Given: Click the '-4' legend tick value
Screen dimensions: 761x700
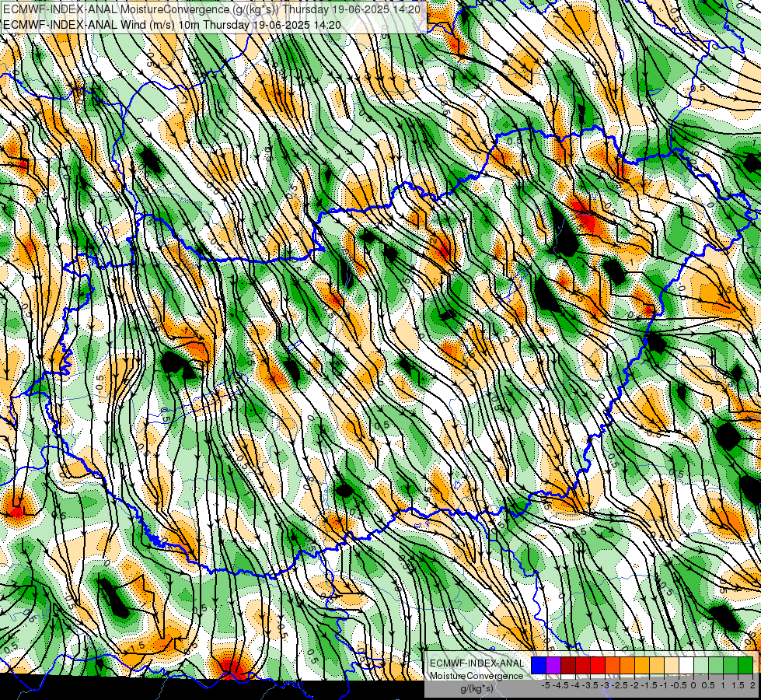Looking at the screenshot, I should pos(575,685).
